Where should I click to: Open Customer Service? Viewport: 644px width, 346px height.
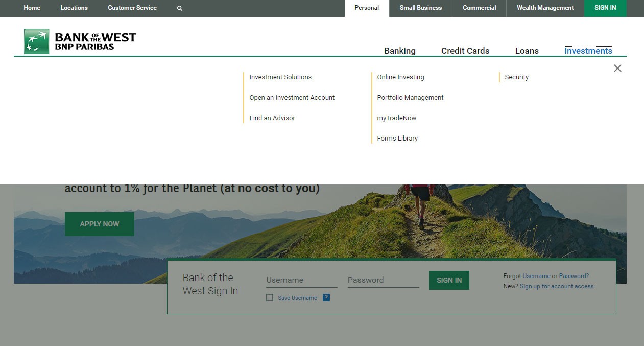coord(132,8)
